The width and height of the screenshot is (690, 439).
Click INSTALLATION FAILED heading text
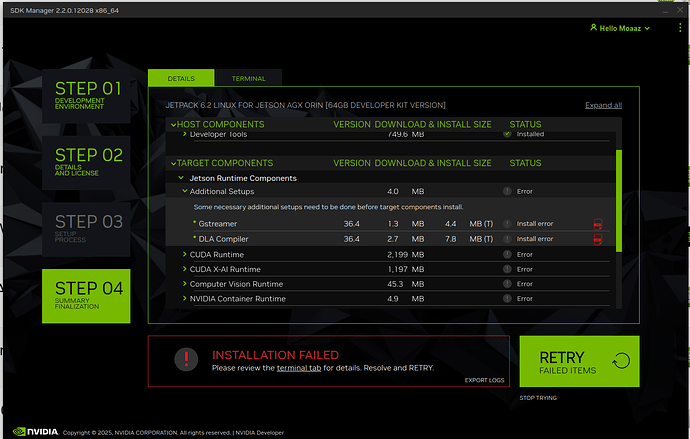[x=275, y=355]
